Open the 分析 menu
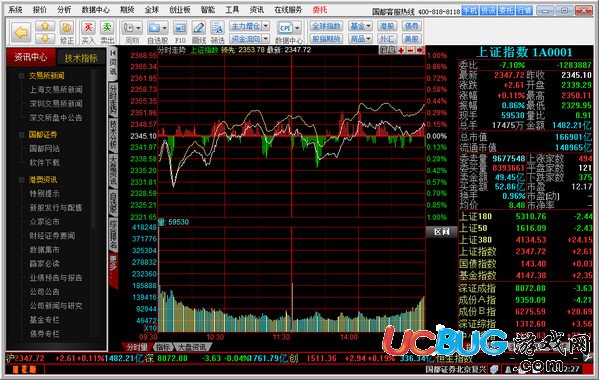Viewport: 599px width, 380px height. pyautogui.click(x=64, y=10)
